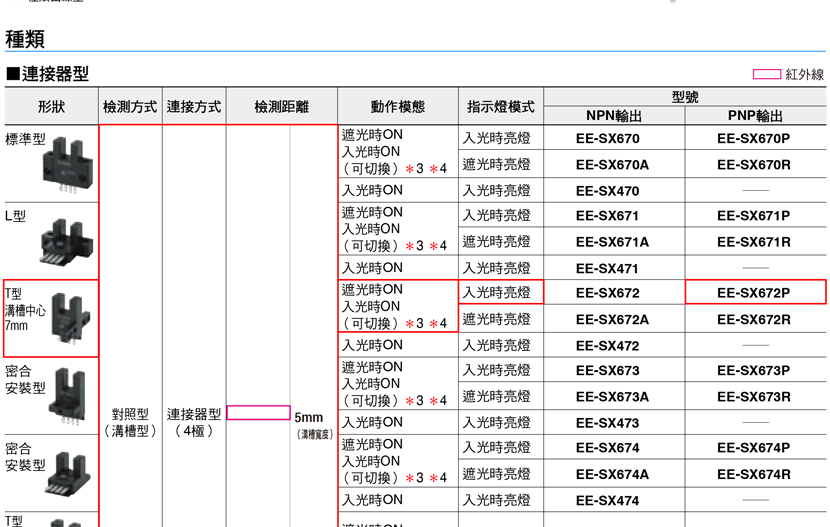Screen dimensions: 830x527
Task: Click the NPN輸出 sub-header
Action: (614, 116)
